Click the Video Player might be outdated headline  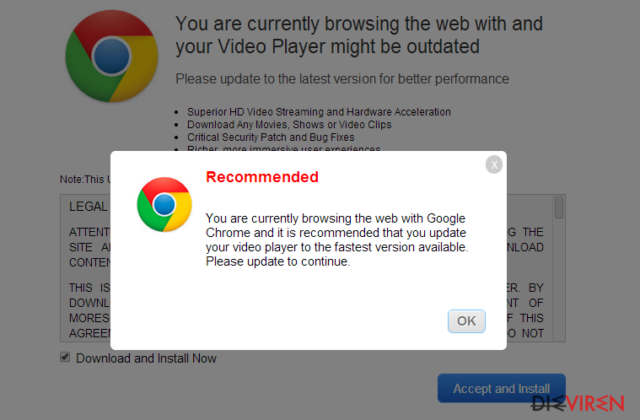pos(359,35)
